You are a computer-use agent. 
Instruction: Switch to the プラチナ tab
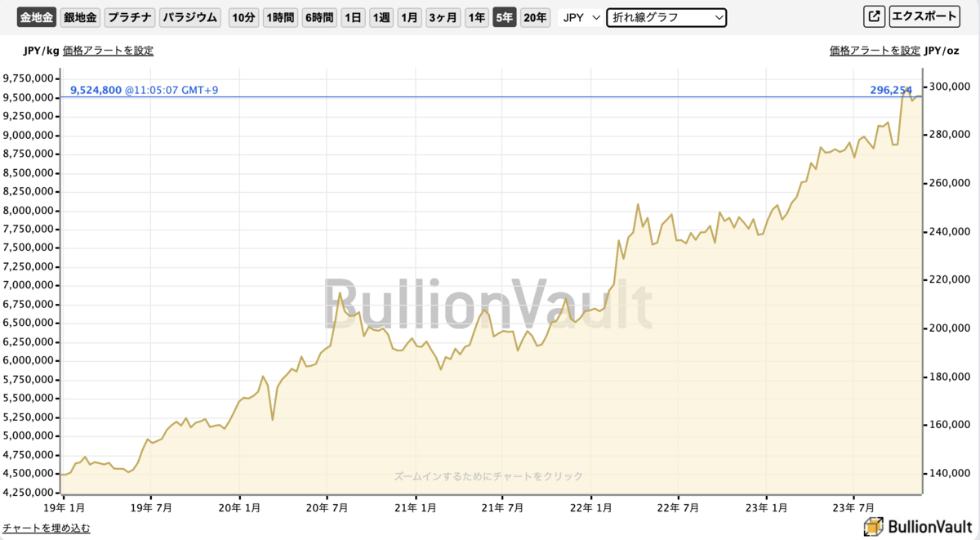pos(130,17)
